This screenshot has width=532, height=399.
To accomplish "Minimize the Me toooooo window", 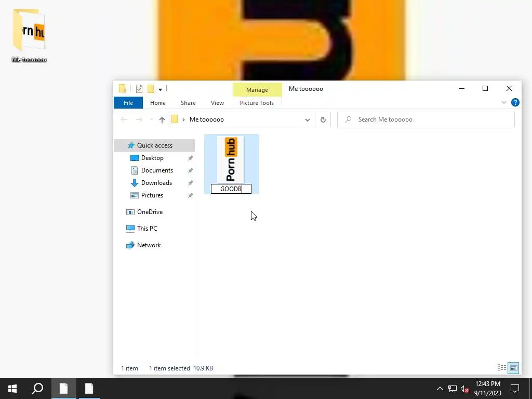I will (462, 88).
